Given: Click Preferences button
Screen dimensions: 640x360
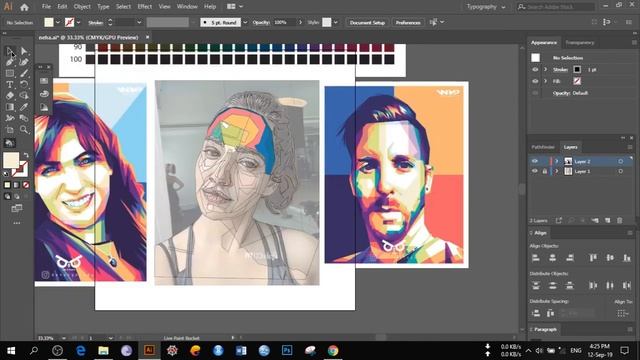Looking at the screenshot, I should click(x=408, y=22).
